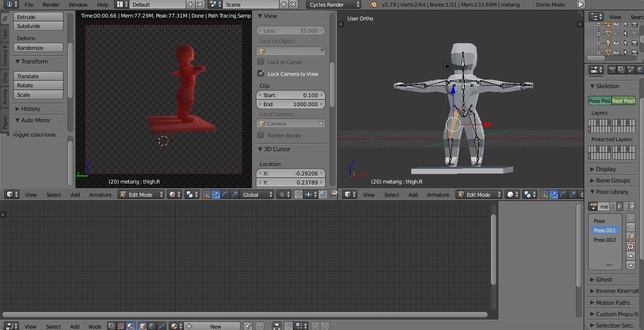The height and width of the screenshot is (330, 644).
Task: Switch to the Paper sidebar tab
Action: click(x=5, y=122)
